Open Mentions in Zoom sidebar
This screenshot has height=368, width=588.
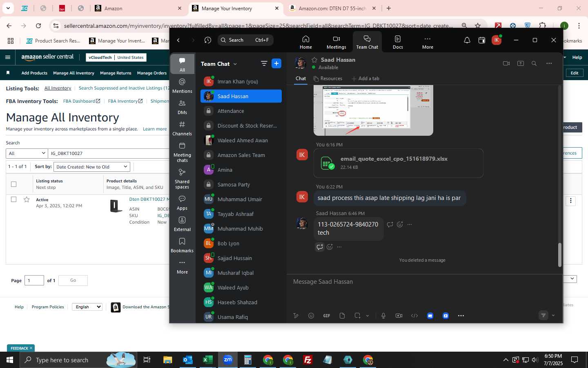point(182,86)
